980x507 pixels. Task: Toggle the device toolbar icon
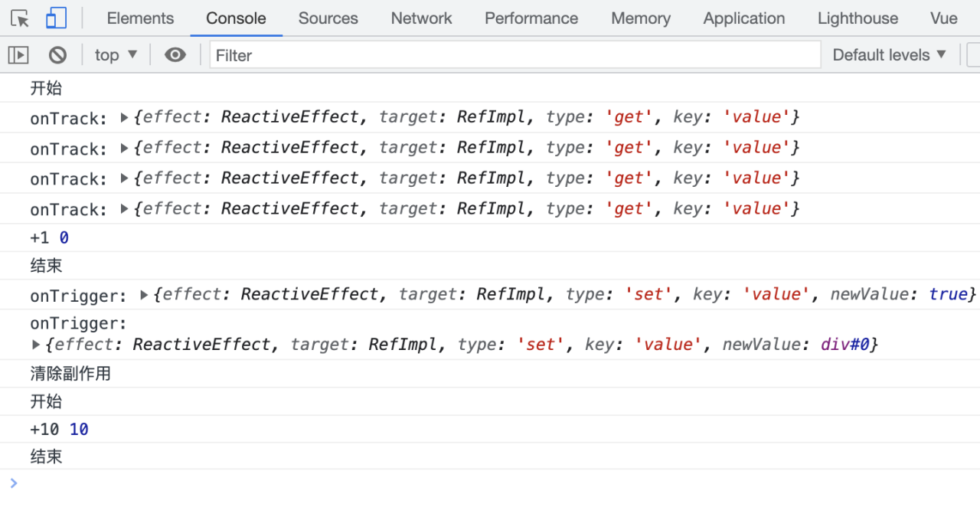(56, 18)
